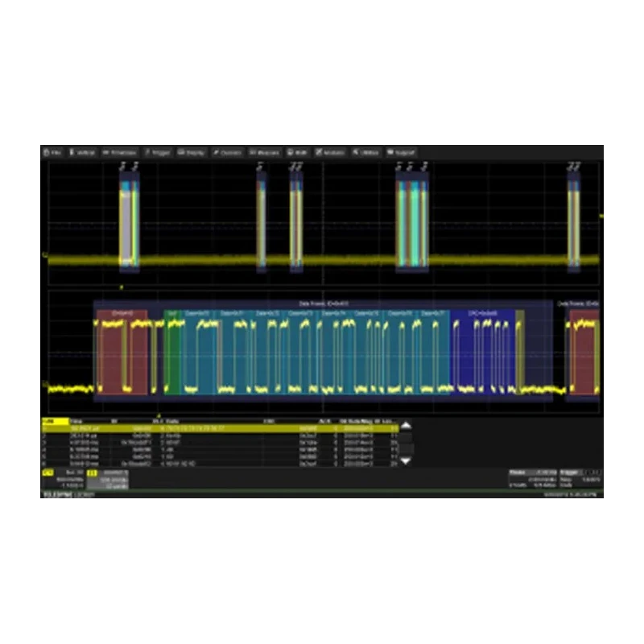This screenshot has width=644, height=644.
Task: Select the highlighted first row of decode table
Action: pyautogui.click(x=220, y=429)
